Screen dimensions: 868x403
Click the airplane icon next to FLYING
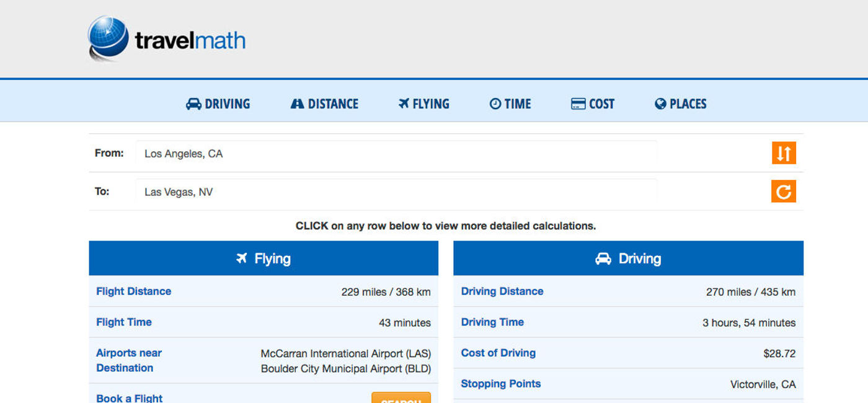point(404,104)
